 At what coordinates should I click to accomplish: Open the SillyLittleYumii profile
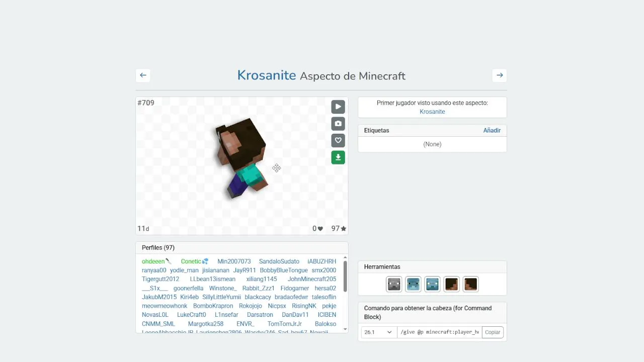[x=222, y=297]
